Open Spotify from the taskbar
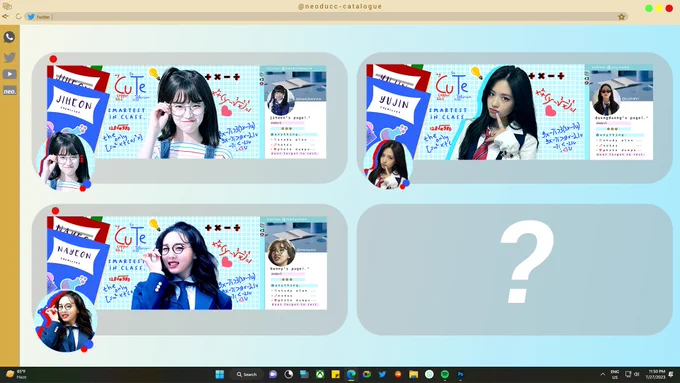This screenshot has width=680, height=383. pos(445,374)
